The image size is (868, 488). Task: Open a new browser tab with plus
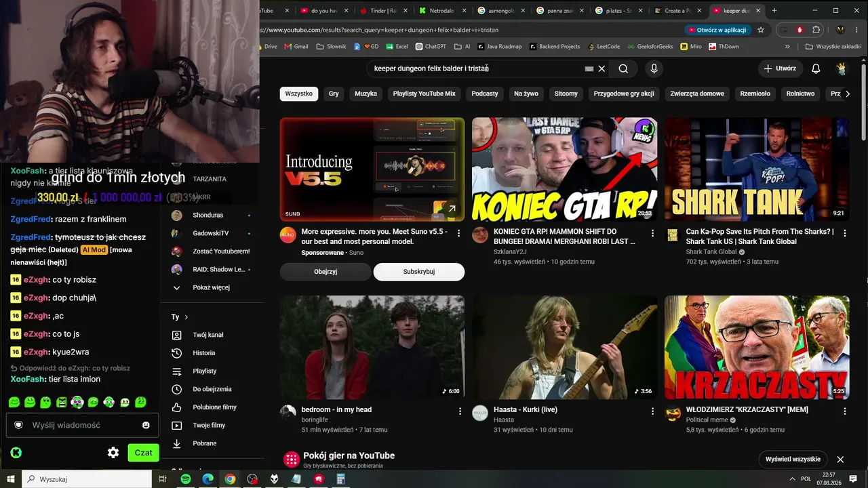[774, 10]
